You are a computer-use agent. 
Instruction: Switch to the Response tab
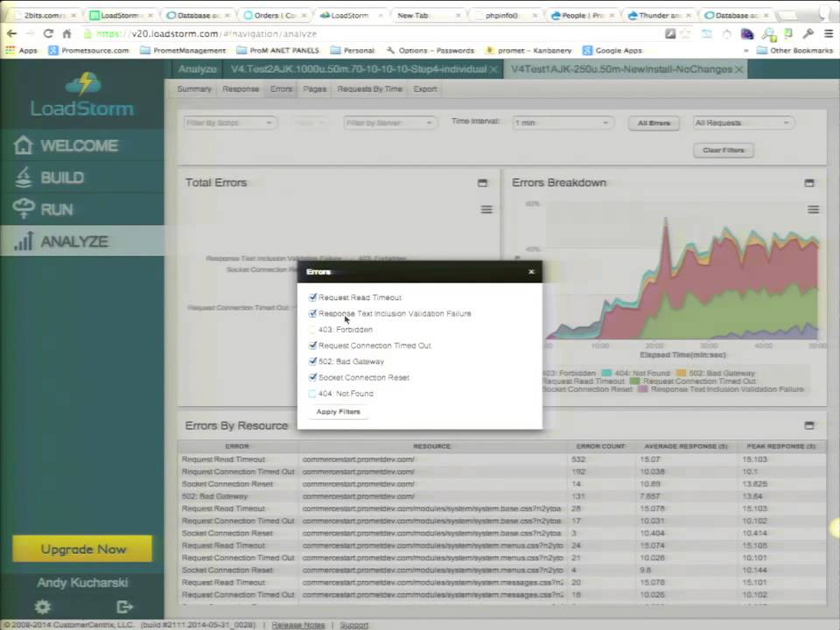(x=241, y=89)
